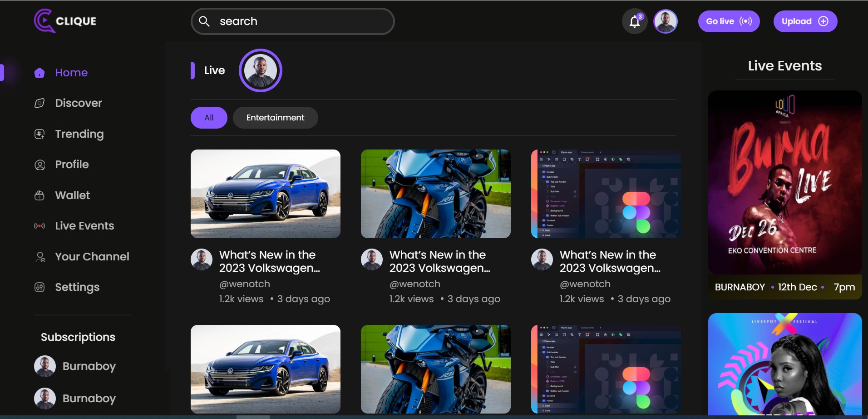
Task: Click the Wallet icon in sidebar
Action: click(39, 195)
